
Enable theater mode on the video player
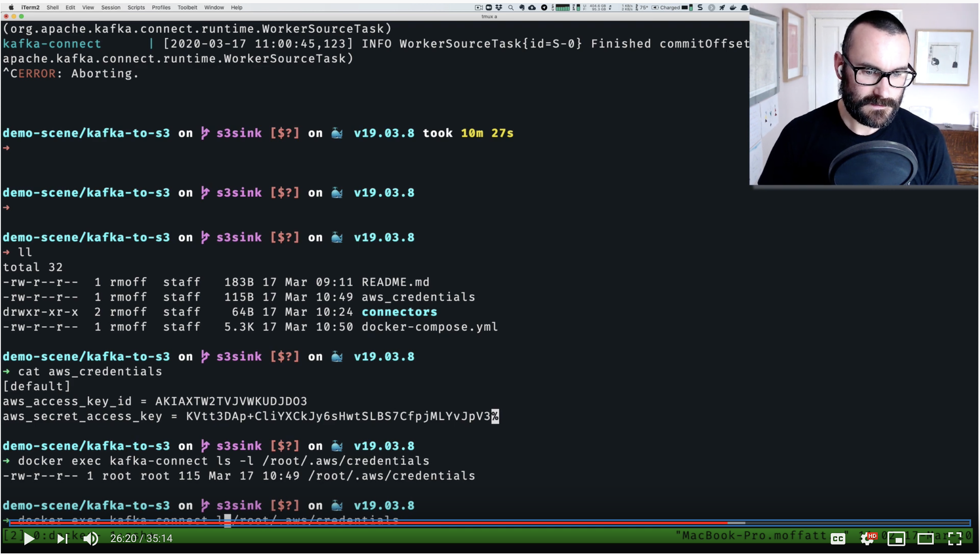coord(926,538)
